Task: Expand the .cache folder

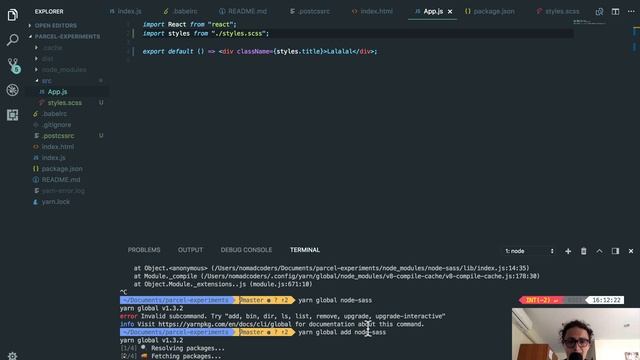Action: click(x=52, y=48)
